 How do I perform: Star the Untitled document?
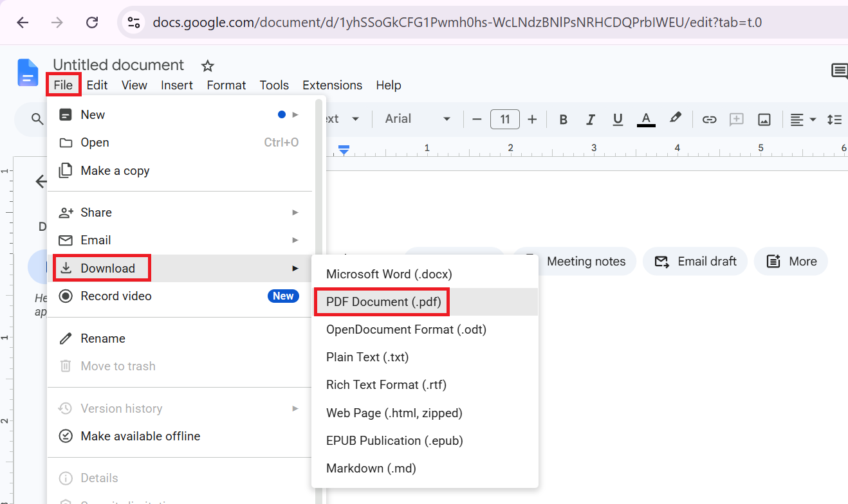(207, 66)
